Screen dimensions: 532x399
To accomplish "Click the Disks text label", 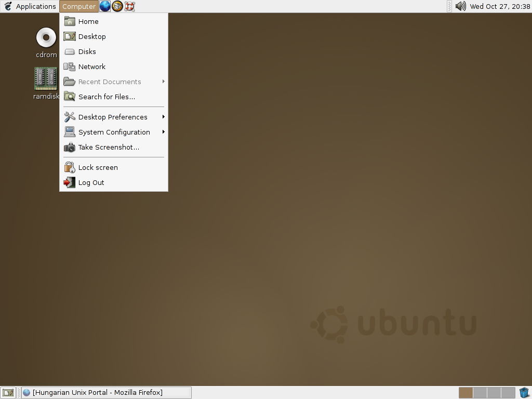I will [87, 51].
